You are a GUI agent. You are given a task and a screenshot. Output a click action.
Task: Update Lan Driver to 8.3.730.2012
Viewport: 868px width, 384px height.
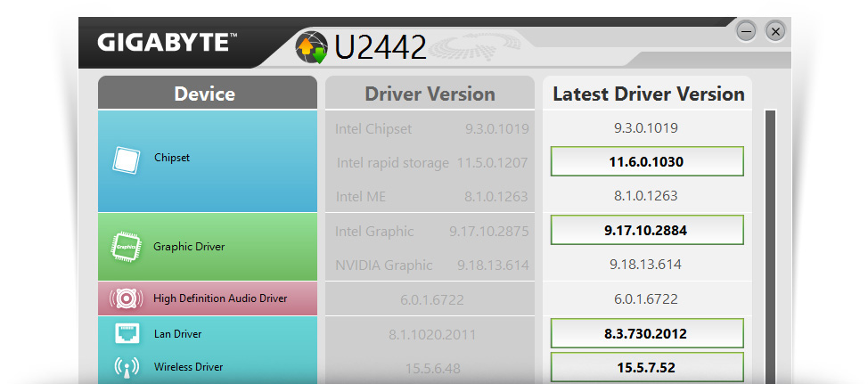[x=647, y=333]
